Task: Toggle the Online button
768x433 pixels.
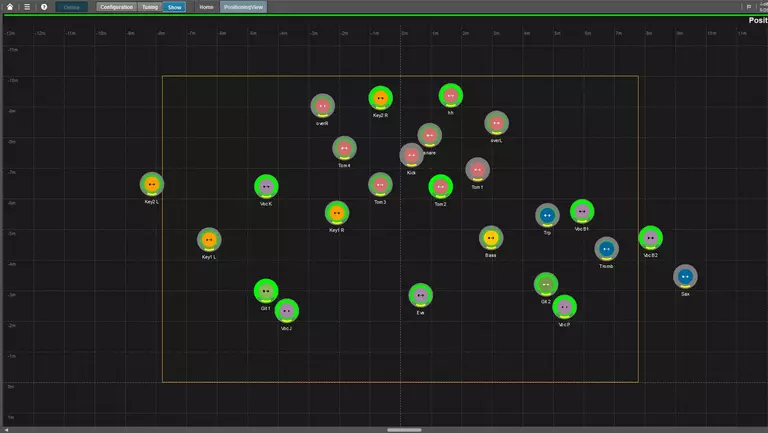Action: [72, 7]
